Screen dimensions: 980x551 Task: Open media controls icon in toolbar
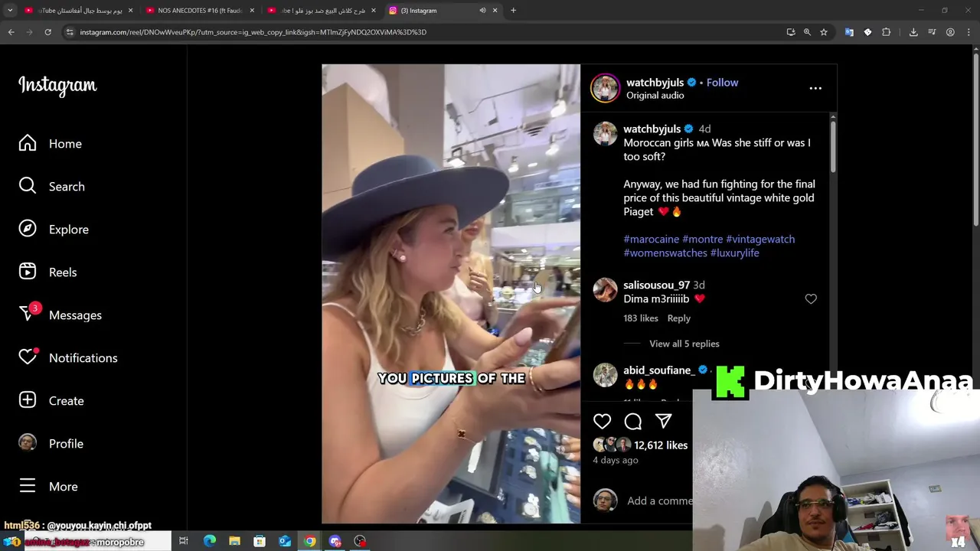click(x=932, y=32)
